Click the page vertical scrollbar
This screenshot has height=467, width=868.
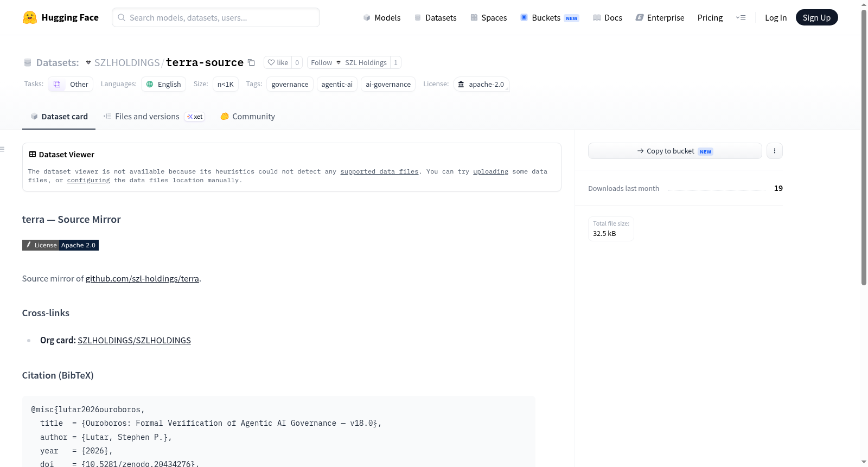864,146
